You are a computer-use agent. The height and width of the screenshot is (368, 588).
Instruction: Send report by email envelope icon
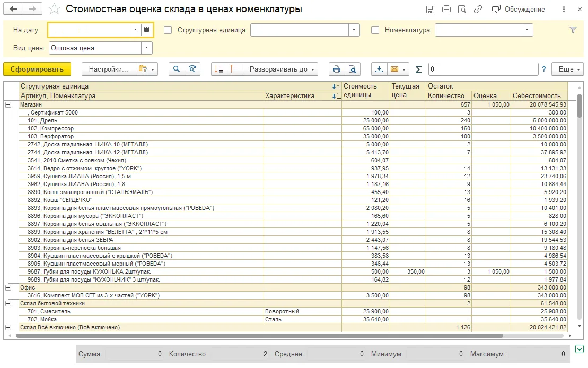tap(398, 69)
